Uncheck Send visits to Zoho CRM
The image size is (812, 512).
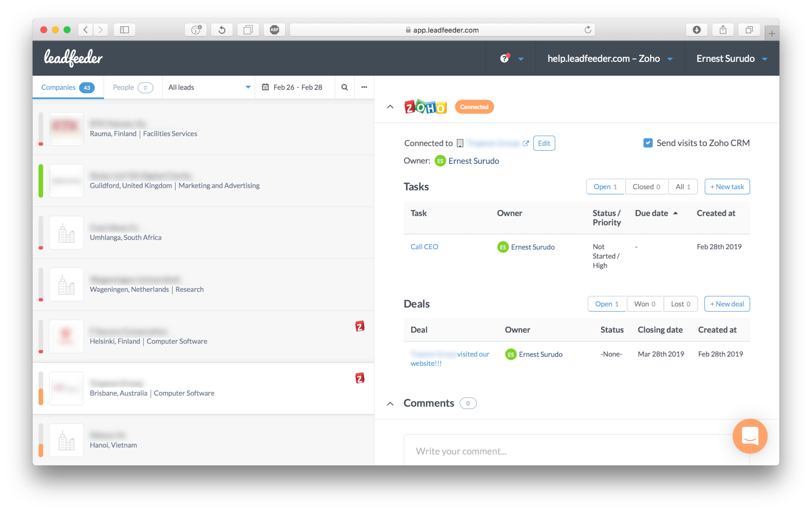(648, 143)
